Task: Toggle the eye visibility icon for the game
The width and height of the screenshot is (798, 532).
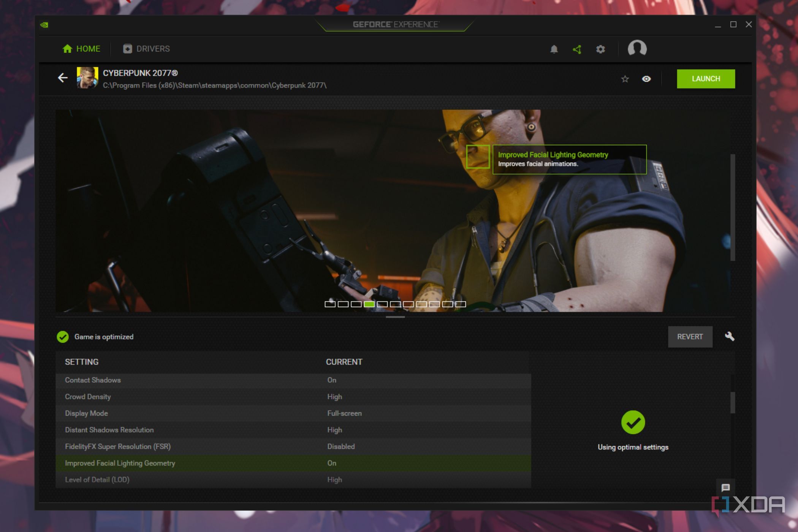Action: coord(646,79)
